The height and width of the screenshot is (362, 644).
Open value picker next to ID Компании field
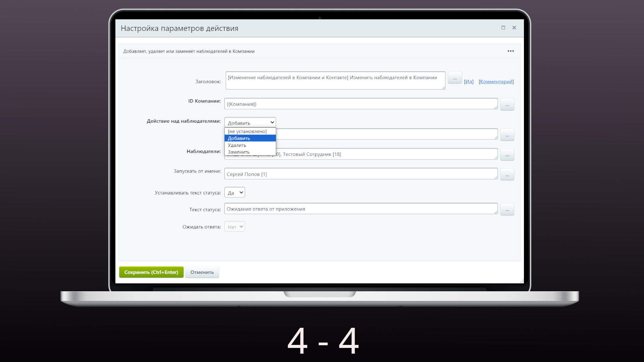click(507, 105)
